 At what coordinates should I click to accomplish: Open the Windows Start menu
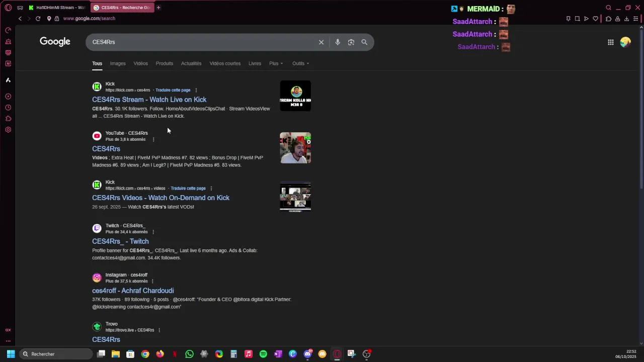[11, 354]
